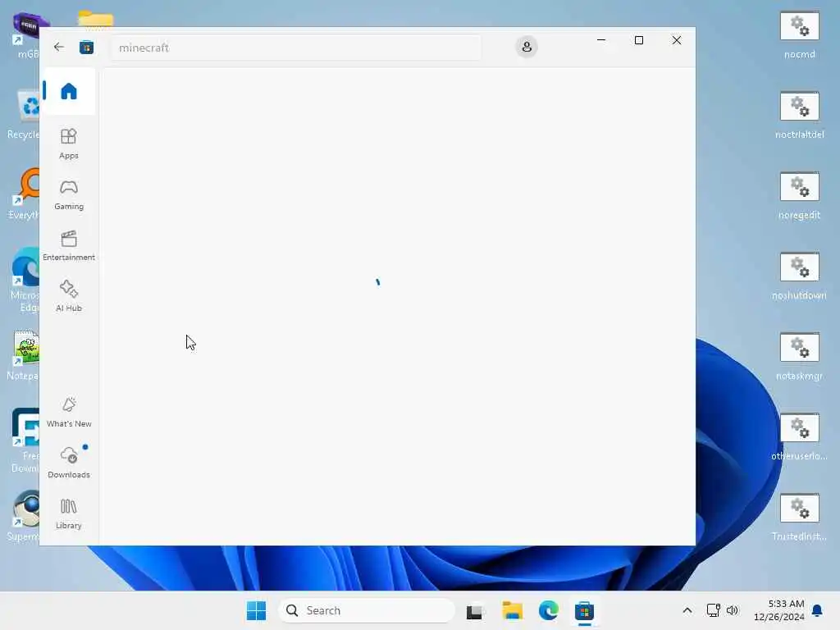Open the volume control in tray
Viewport: 840px width, 630px height.
click(x=733, y=610)
